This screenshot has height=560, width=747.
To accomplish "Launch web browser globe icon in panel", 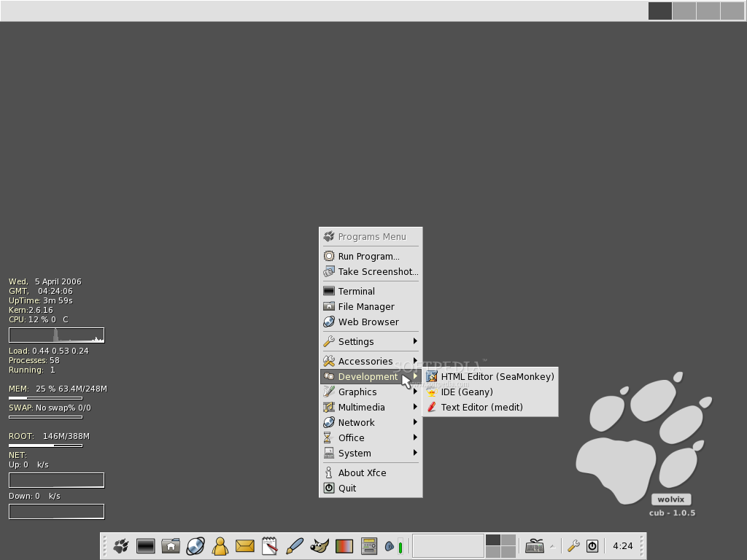I will coord(196,545).
